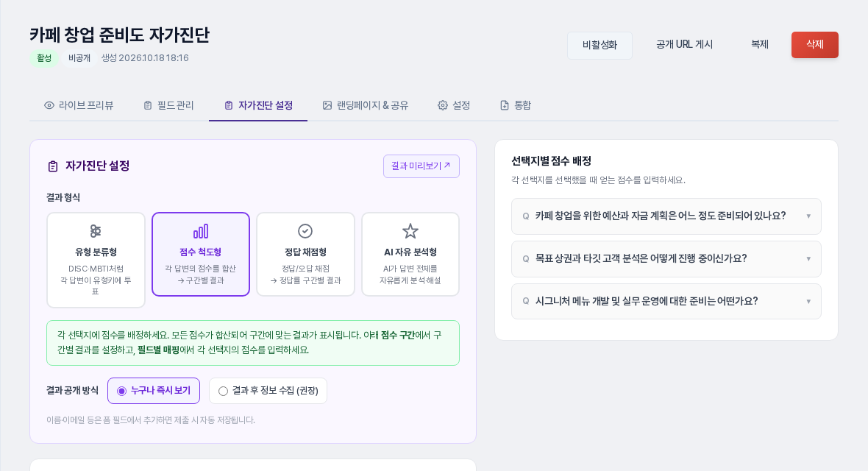Click the green 활성 status badge

point(44,58)
